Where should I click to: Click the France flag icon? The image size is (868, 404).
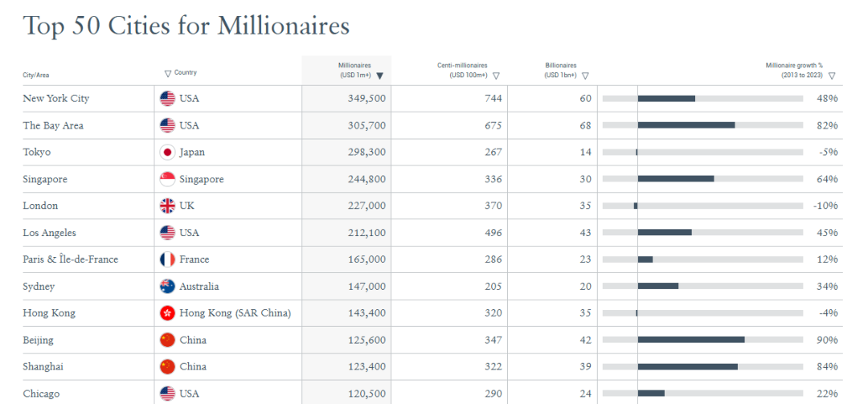click(167, 259)
